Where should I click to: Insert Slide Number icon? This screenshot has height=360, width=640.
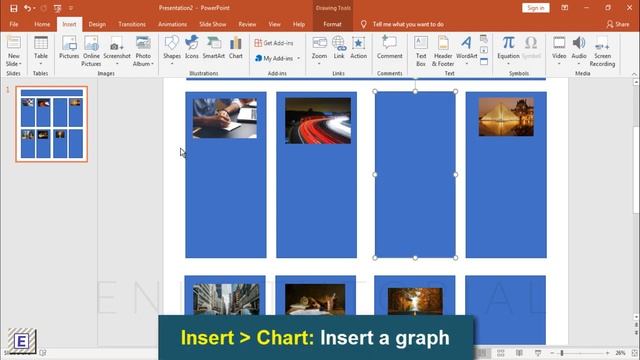coord(484,50)
